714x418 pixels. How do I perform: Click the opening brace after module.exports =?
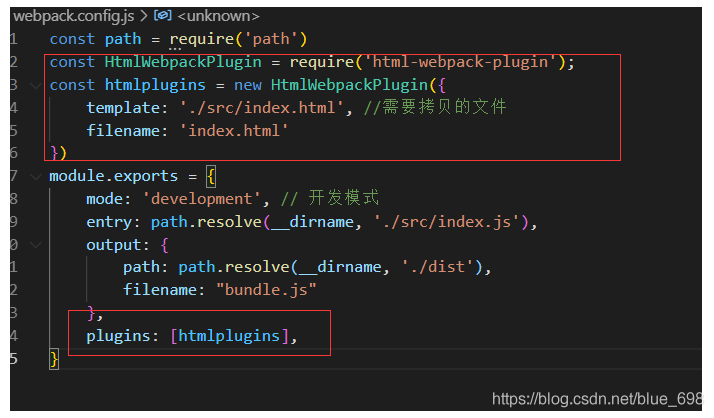pyautogui.click(x=210, y=177)
